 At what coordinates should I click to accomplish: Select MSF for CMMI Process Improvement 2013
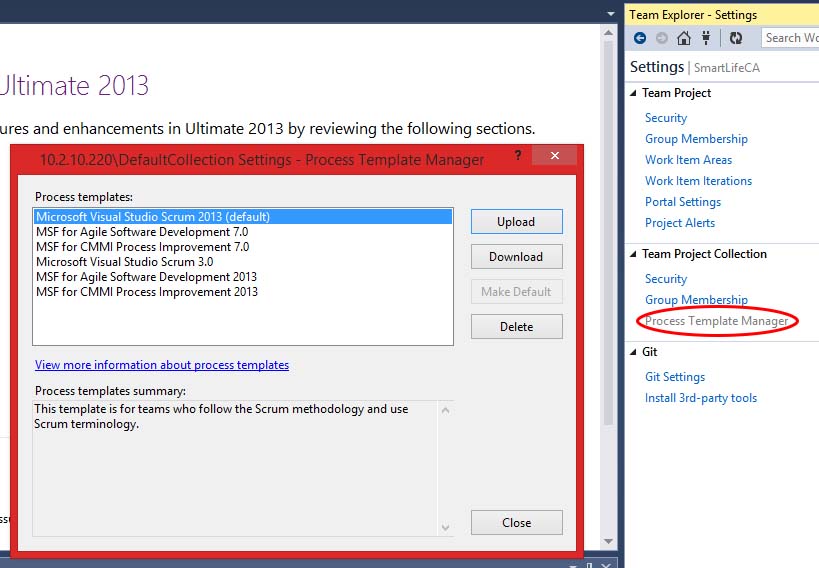point(243,292)
